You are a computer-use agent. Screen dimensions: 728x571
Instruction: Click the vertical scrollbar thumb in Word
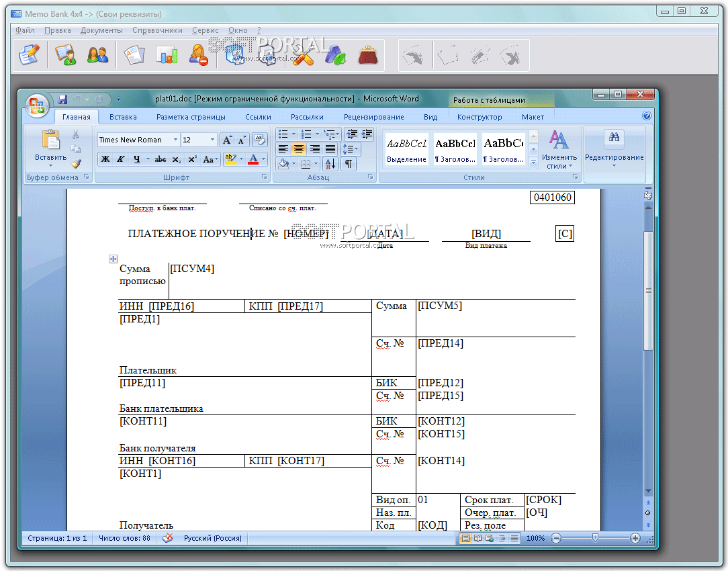[x=648, y=291]
